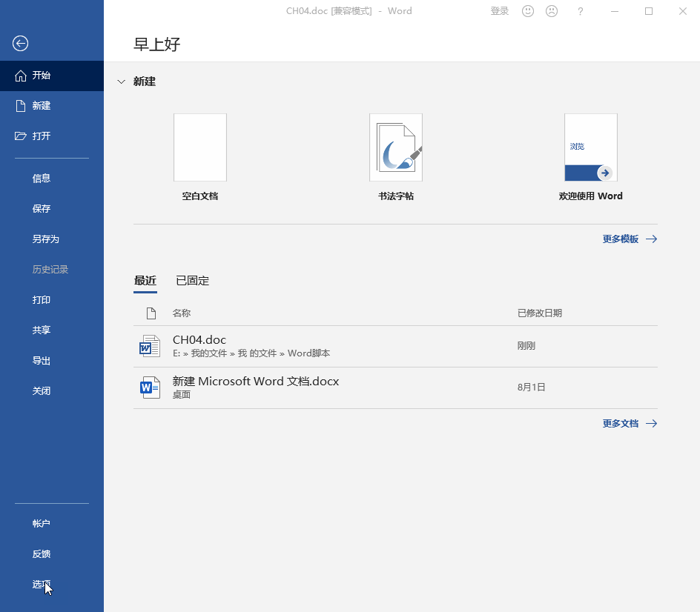Click 反馈 in the sidebar

[x=52, y=554]
